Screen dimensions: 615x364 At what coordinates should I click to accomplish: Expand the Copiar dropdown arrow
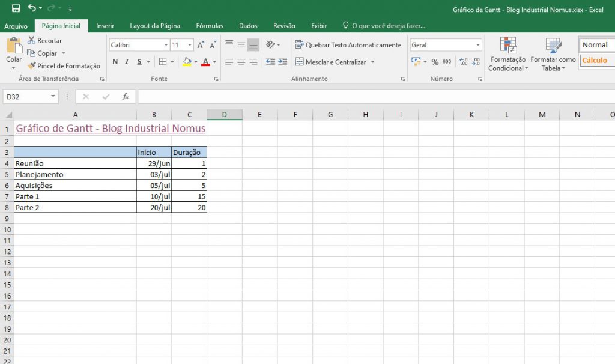click(64, 53)
